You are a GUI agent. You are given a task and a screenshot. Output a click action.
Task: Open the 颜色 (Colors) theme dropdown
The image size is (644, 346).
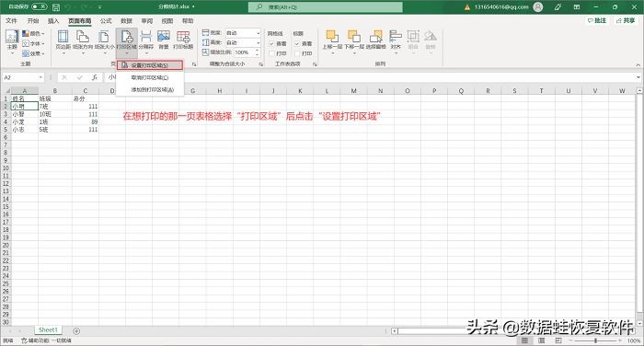coord(33,33)
